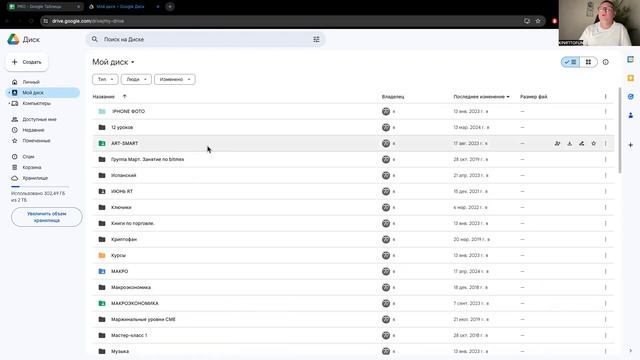
Task: Open the Изменено filter dropdown
Action: click(175, 79)
